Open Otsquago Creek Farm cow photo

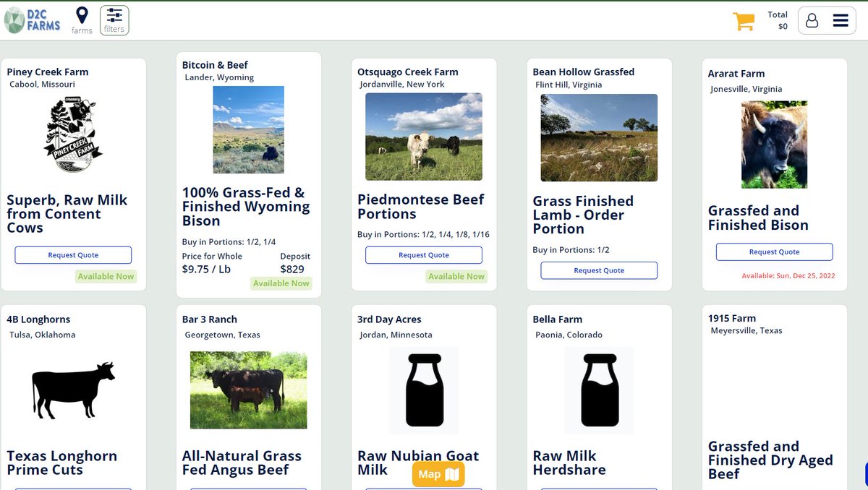point(424,137)
